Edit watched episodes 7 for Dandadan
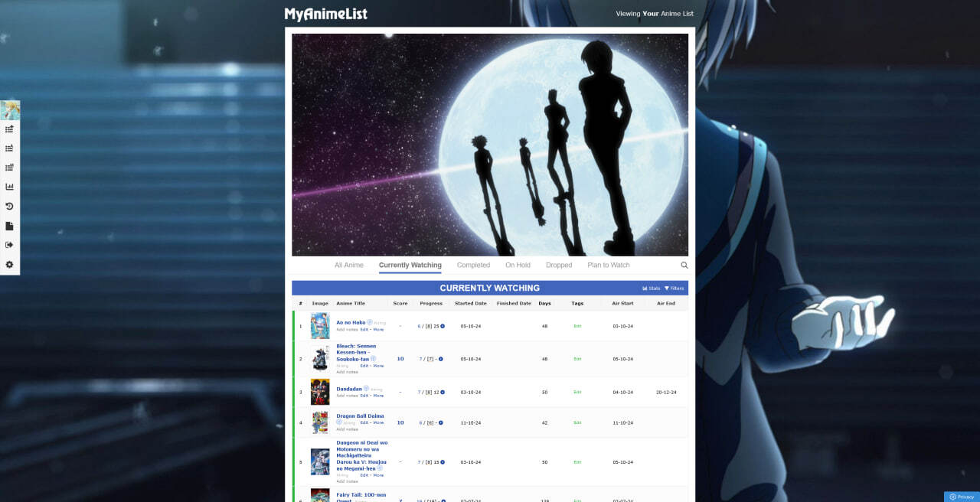 coord(420,392)
